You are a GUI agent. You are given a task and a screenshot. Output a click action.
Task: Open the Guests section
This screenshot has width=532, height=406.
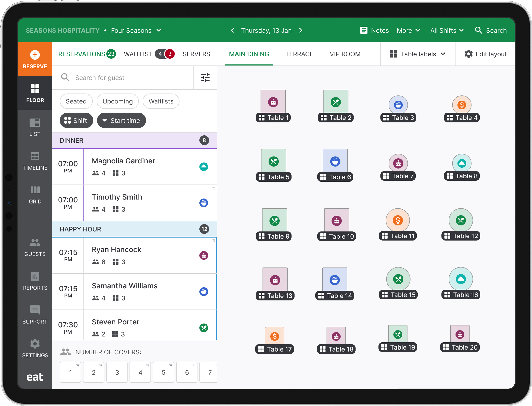pos(35,248)
